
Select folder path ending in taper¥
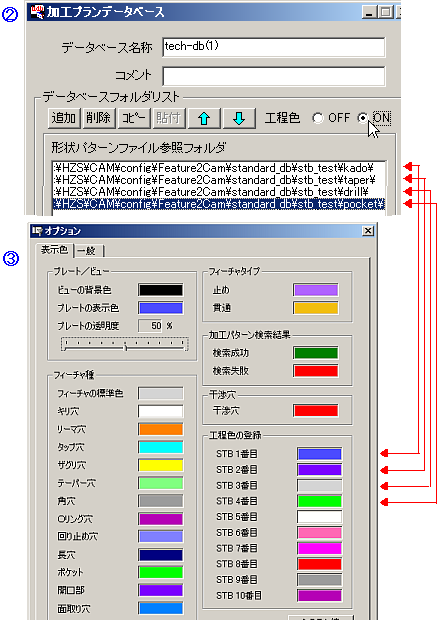point(219,180)
